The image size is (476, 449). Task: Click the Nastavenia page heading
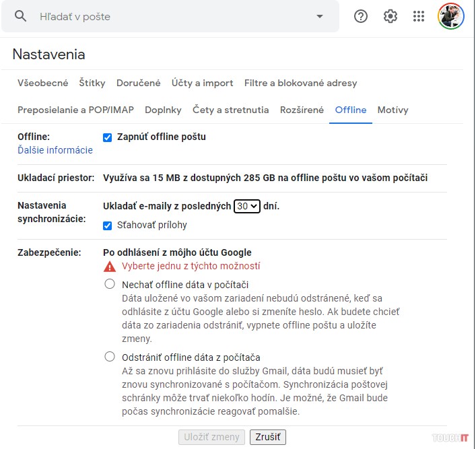(x=48, y=55)
